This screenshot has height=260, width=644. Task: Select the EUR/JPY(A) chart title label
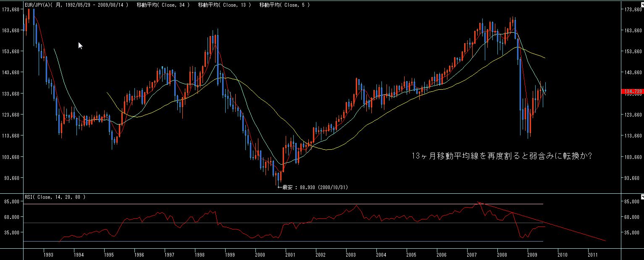pyautogui.click(x=77, y=5)
